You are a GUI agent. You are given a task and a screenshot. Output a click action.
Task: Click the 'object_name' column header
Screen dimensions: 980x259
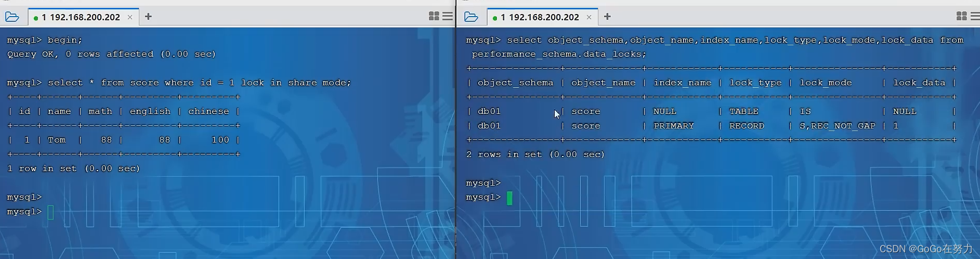tap(603, 83)
